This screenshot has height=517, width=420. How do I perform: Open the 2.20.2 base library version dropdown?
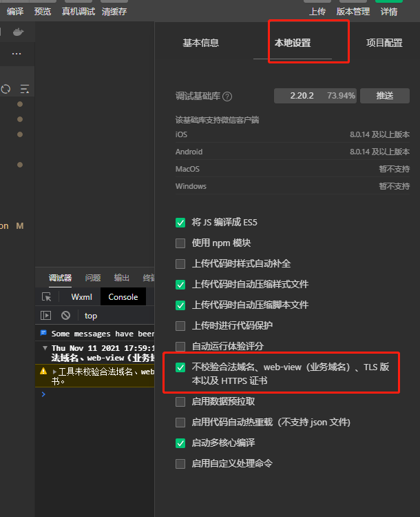coord(315,96)
